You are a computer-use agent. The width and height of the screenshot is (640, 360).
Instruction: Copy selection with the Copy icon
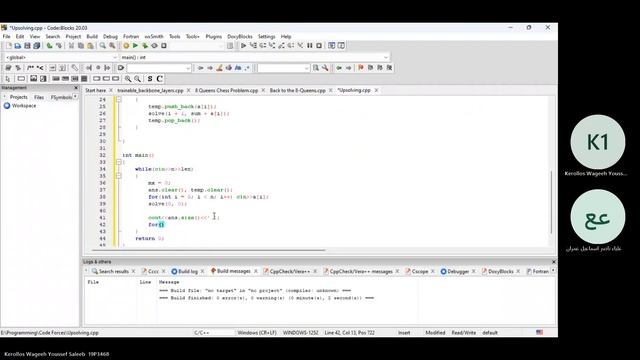point(81,46)
